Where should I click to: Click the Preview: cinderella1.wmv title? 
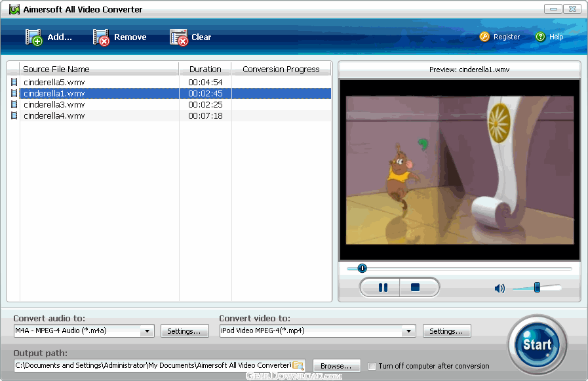click(x=469, y=70)
